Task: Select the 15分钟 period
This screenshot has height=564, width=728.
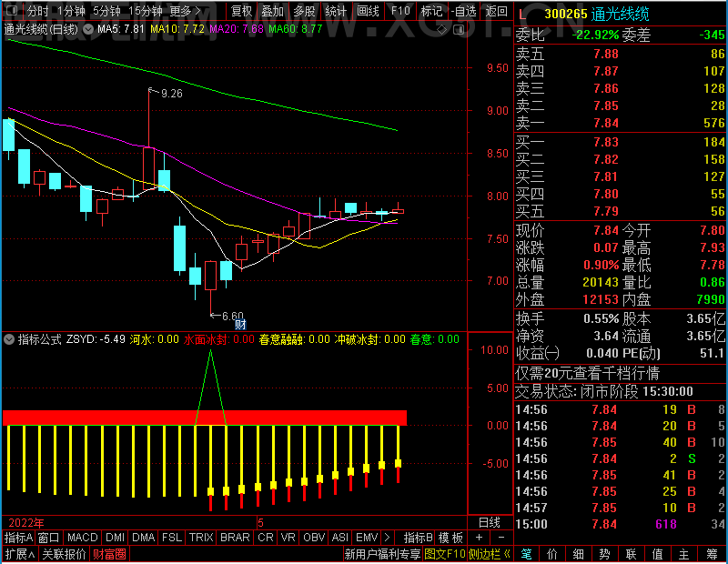Action: (x=146, y=11)
